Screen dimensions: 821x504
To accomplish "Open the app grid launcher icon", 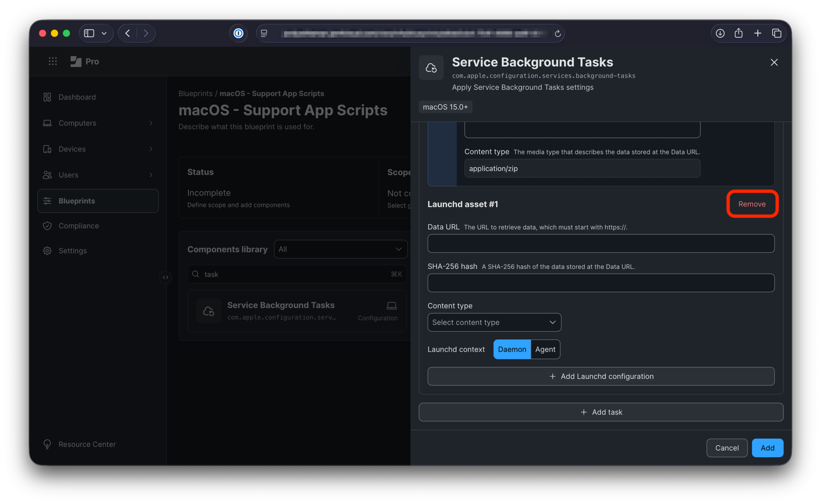I will (52, 62).
